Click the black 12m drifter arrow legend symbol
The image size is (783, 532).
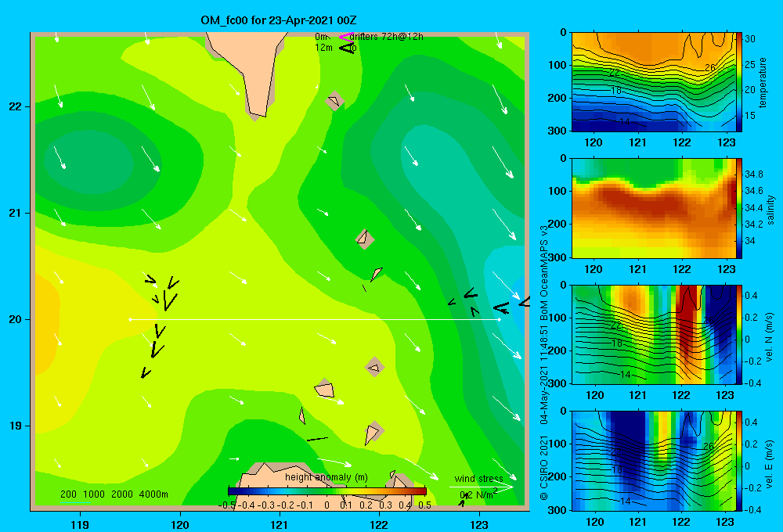[x=346, y=48]
